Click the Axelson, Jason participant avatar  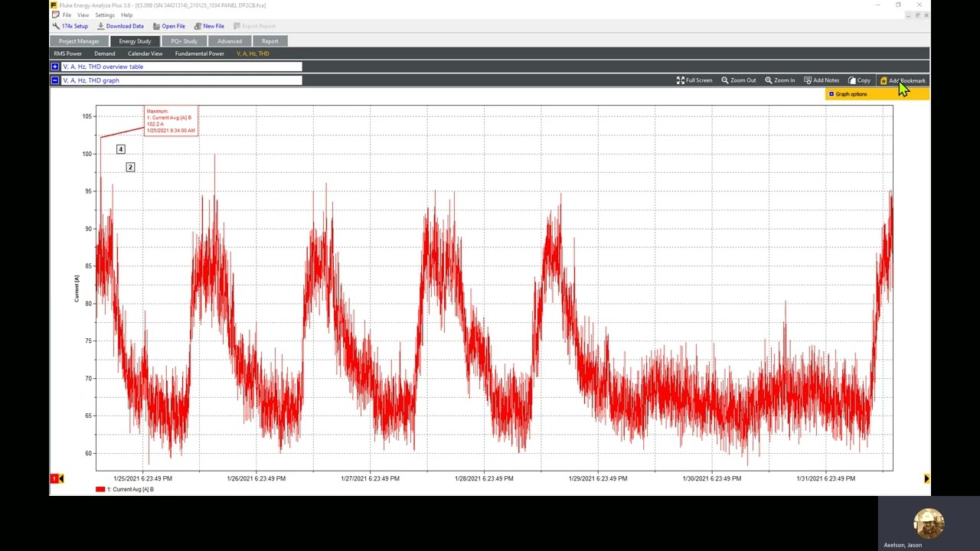tap(929, 523)
